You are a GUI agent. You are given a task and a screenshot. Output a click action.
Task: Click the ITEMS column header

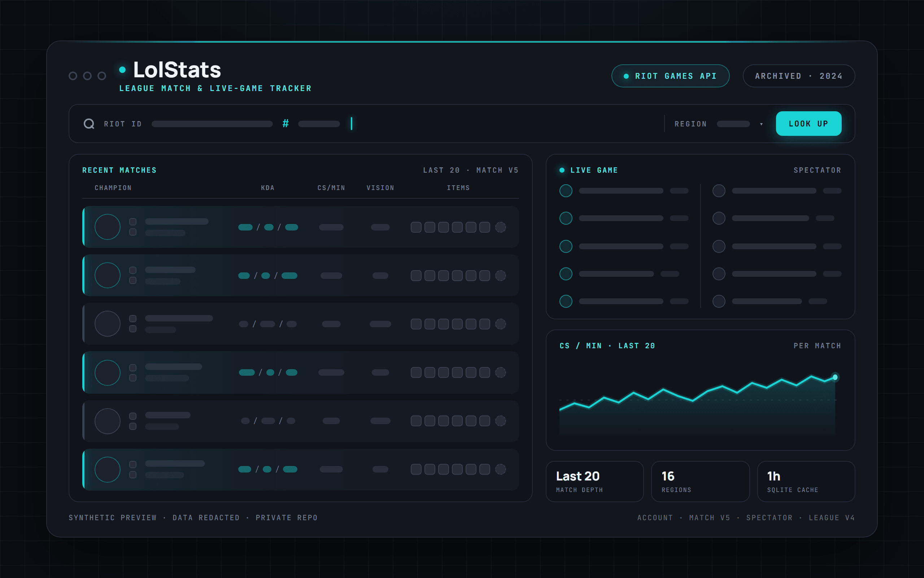458,188
